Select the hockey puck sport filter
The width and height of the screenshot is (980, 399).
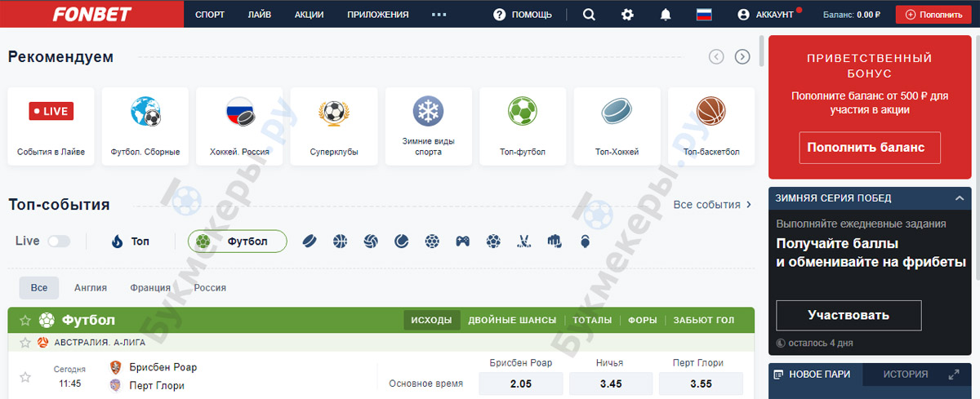point(310,242)
